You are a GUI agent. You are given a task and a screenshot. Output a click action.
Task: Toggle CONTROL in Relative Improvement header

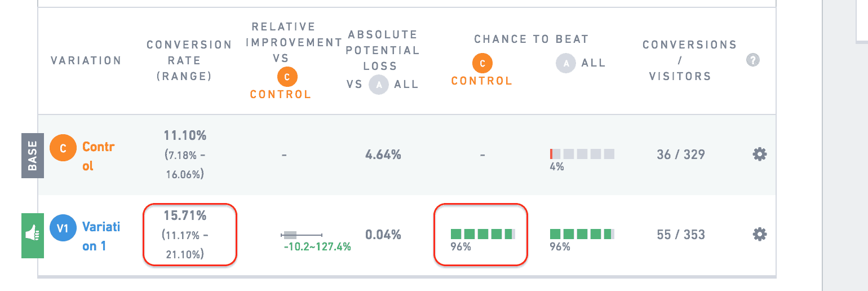pos(280,94)
